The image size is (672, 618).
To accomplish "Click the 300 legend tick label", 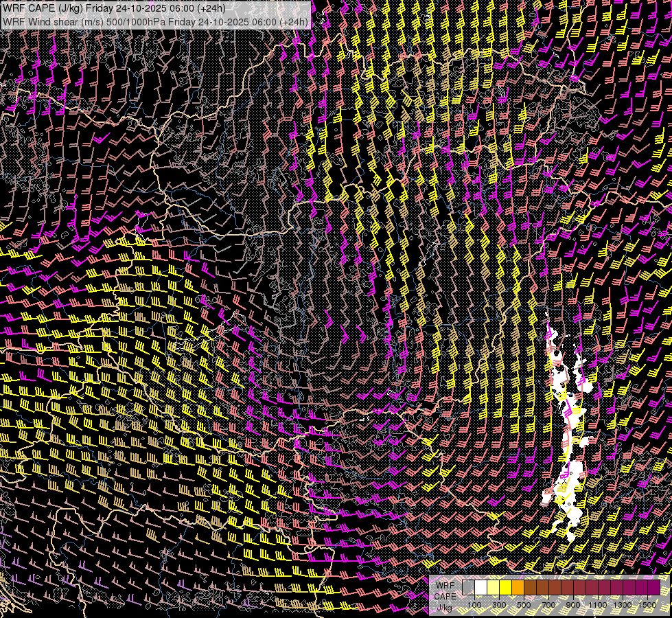I will pyautogui.click(x=499, y=604).
